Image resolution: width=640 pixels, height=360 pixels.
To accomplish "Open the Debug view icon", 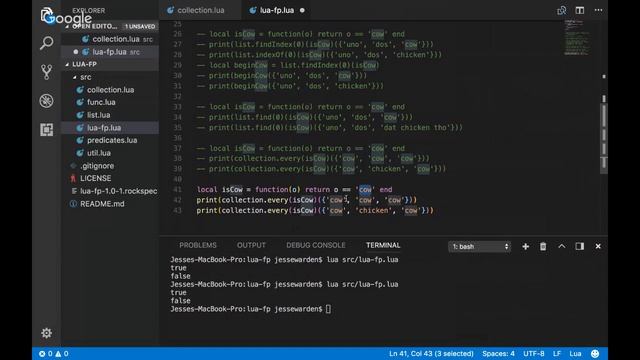I will coord(47,101).
